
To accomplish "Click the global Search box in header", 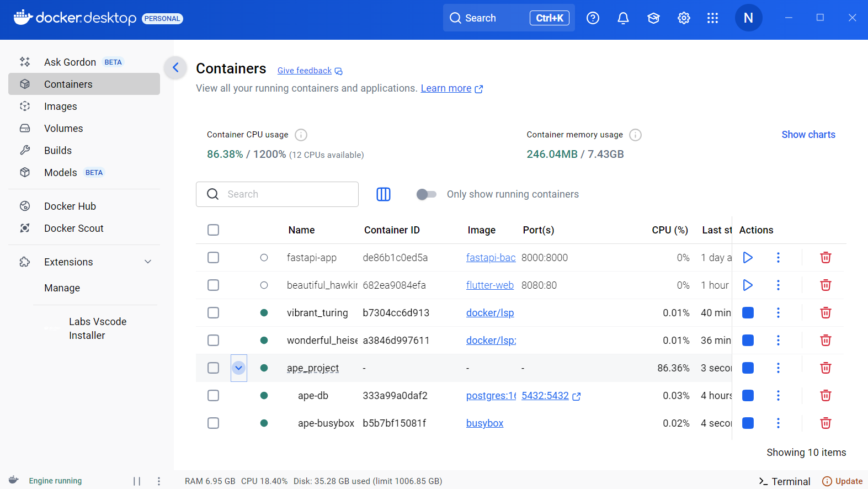I will pyautogui.click(x=509, y=18).
